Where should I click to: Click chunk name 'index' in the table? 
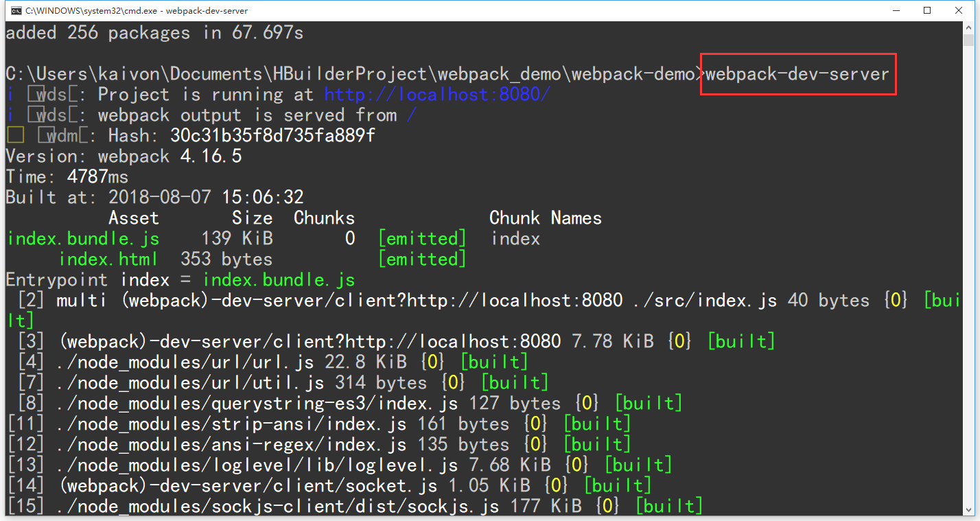(515, 238)
